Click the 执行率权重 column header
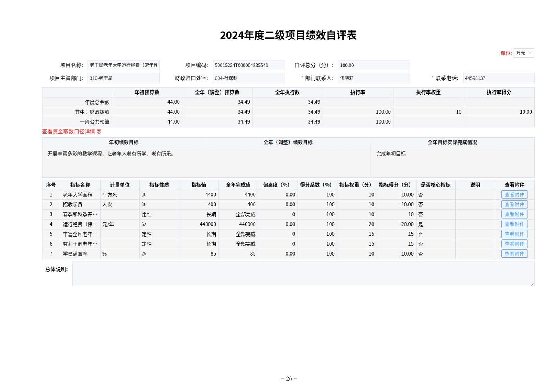 (x=428, y=92)
